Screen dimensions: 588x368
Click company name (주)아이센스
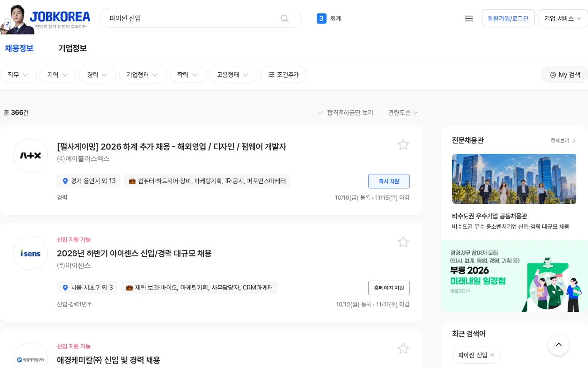[74, 265]
